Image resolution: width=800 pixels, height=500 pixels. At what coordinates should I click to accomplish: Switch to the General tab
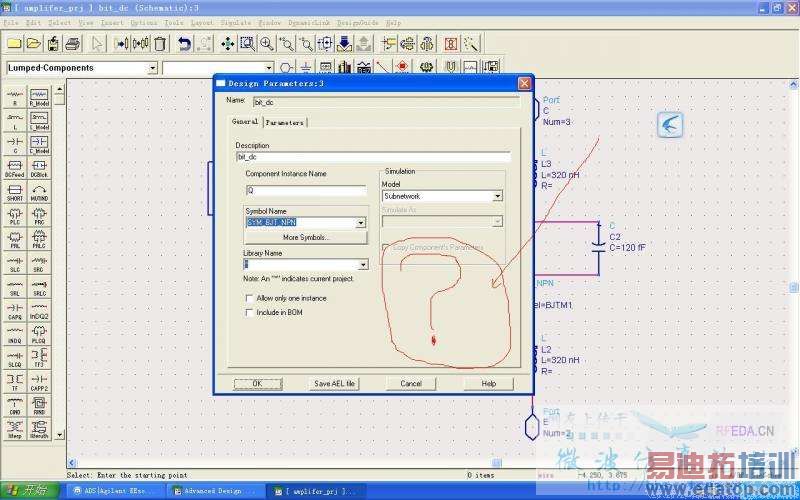[245, 122]
